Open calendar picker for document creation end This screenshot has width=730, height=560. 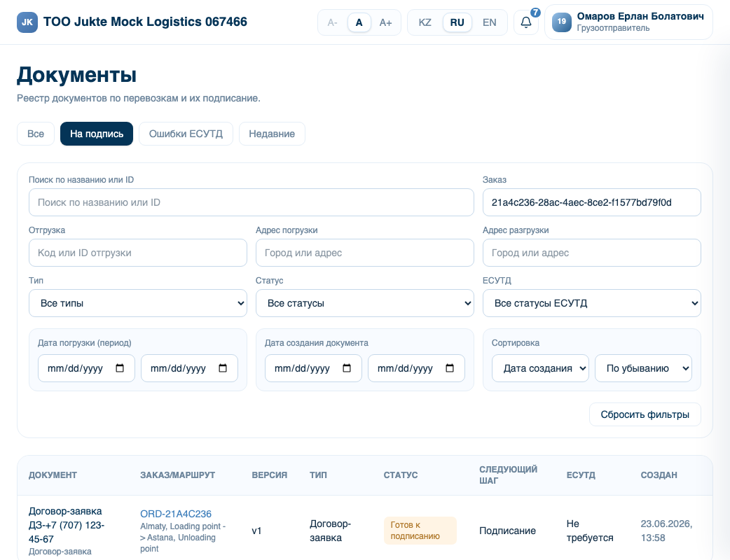tap(450, 368)
